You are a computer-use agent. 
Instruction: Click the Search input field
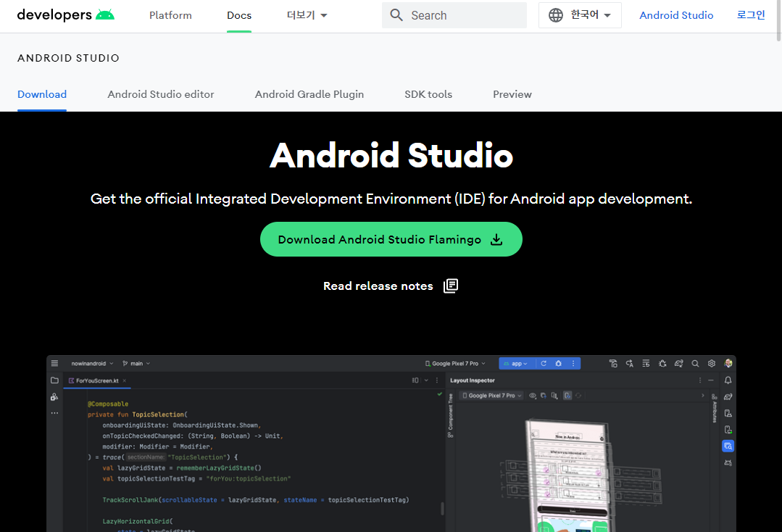tap(454, 15)
